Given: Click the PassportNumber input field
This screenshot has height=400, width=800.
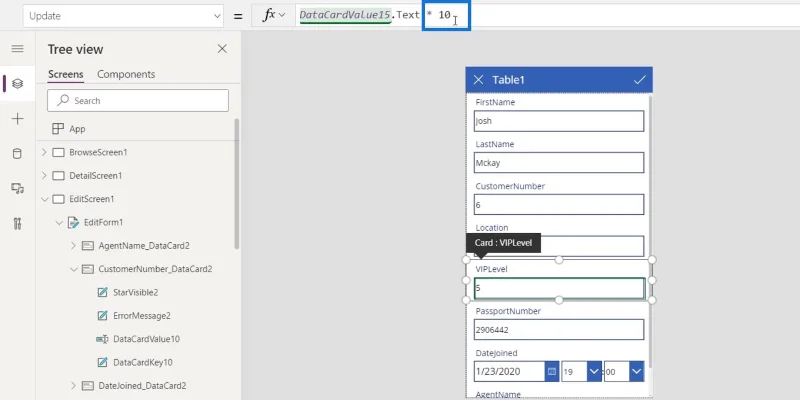Looking at the screenshot, I should tap(559, 330).
